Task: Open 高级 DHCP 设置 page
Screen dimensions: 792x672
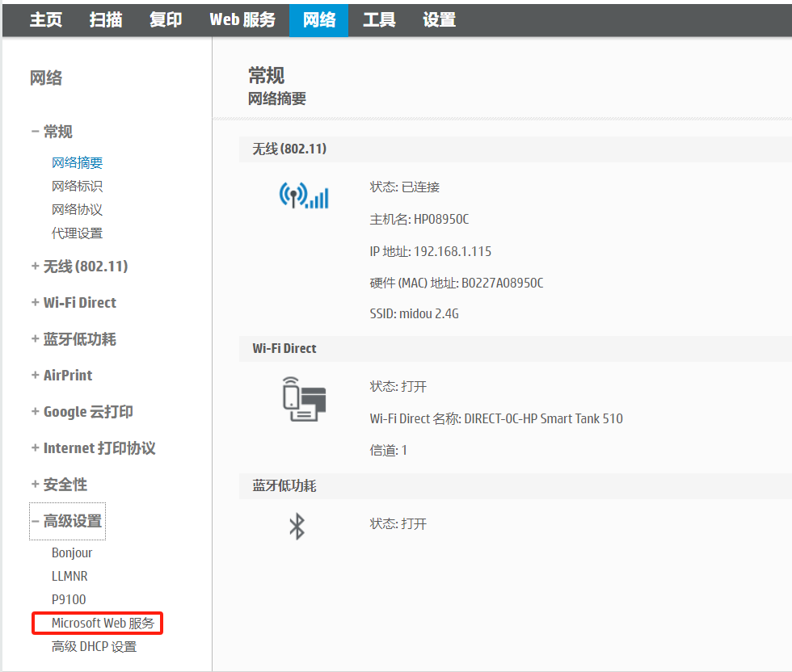Action: tap(95, 646)
